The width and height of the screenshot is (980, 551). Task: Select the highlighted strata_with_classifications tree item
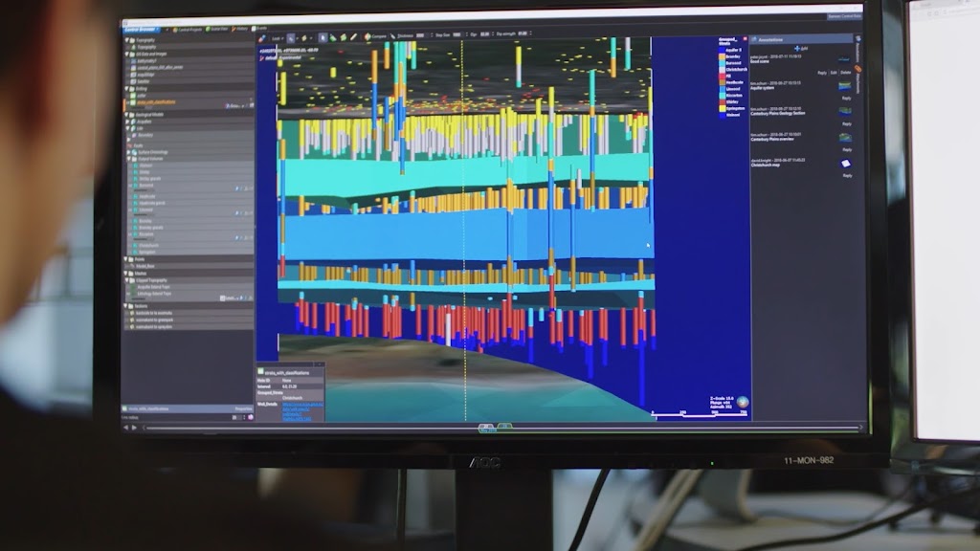tap(156, 101)
